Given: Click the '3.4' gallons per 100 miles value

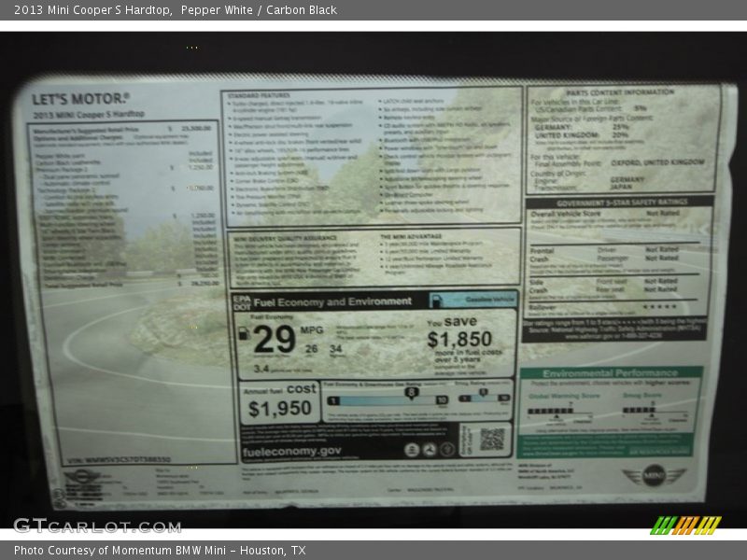Looking at the screenshot, I should point(261,369).
